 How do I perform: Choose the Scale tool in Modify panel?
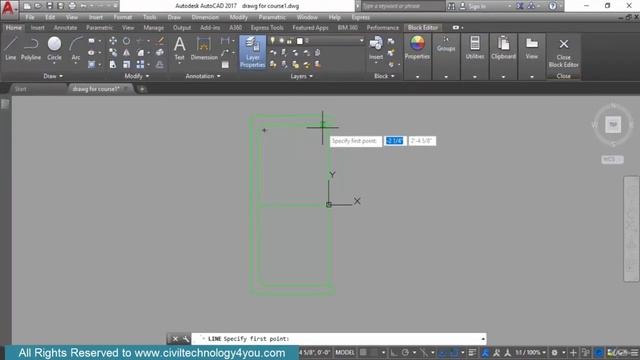point(127,64)
